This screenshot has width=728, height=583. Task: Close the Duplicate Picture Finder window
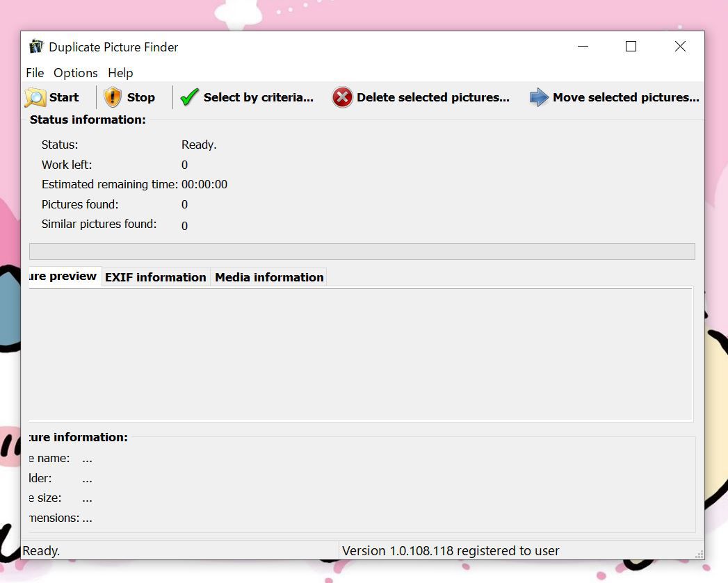tap(680, 47)
